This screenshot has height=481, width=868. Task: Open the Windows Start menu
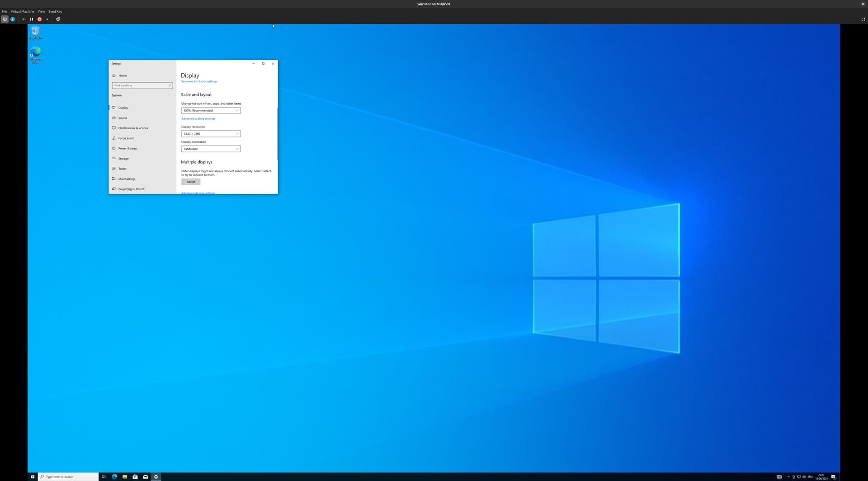[x=33, y=476]
